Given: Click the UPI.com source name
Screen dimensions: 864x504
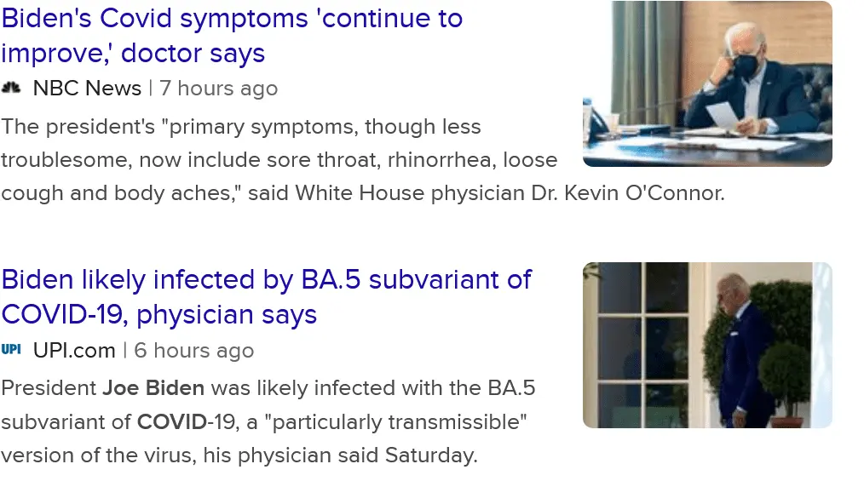Looking at the screenshot, I should coord(74,350).
